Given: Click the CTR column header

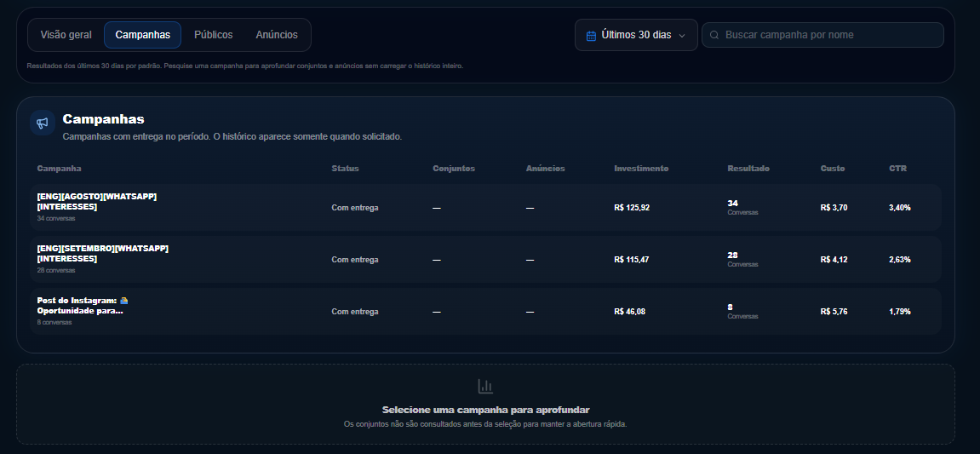Looking at the screenshot, I should coord(897,169).
